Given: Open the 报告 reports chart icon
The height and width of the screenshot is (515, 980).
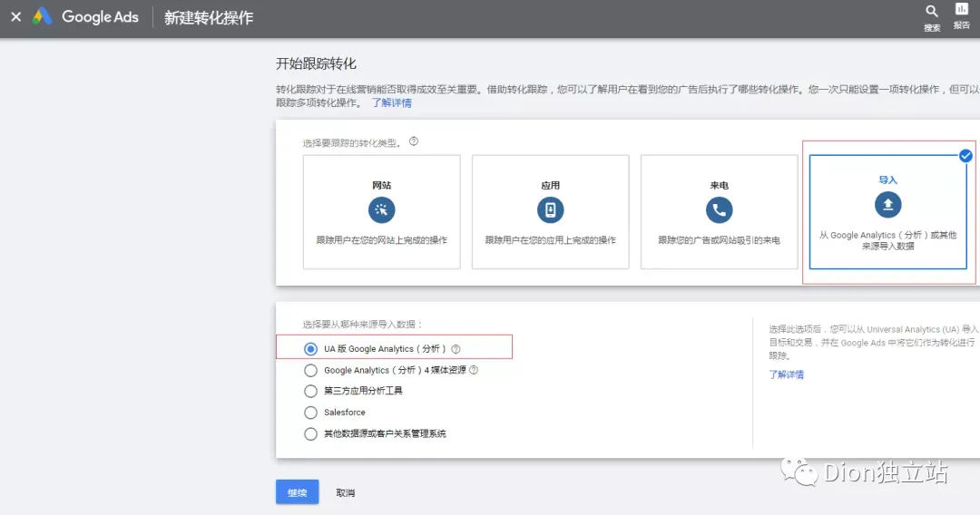Looking at the screenshot, I should (962, 10).
